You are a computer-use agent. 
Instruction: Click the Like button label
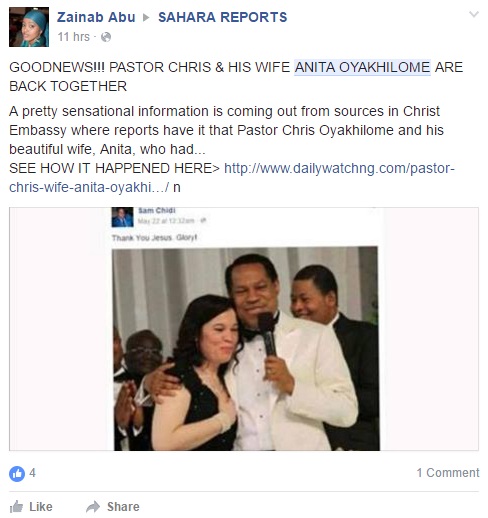tap(41, 507)
